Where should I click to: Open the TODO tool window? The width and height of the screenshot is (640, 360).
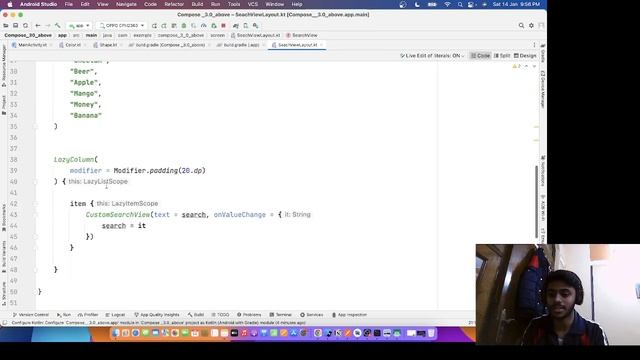(x=220, y=315)
